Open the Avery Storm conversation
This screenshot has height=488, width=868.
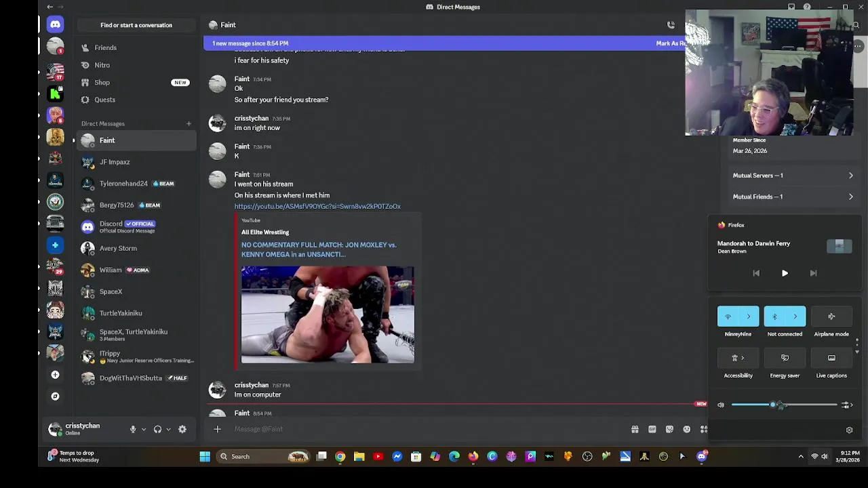(x=136, y=248)
